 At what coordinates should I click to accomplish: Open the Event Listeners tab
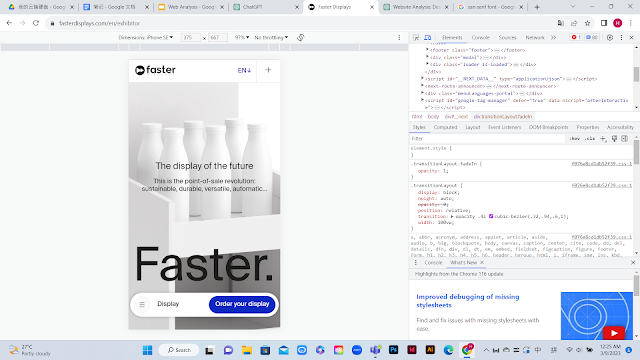pyautogui.click(x=504, y=127)
